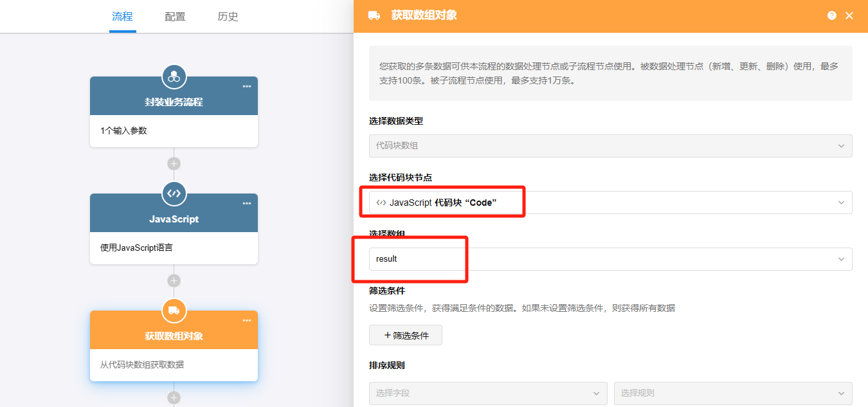Screen dimensions: 868x407
Task: Open the 选择字段 sort field dropdown
Action: pyautogui.click(x=487, y=393)
